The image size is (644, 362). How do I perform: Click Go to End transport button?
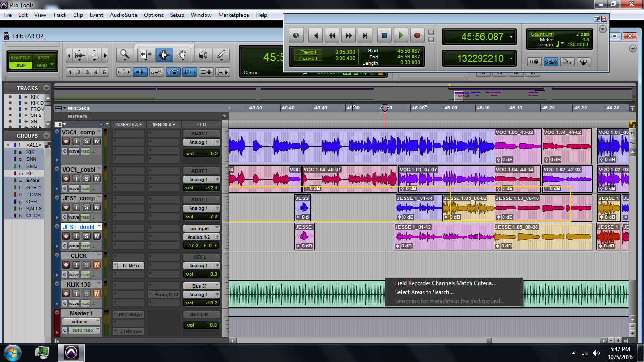365,35
